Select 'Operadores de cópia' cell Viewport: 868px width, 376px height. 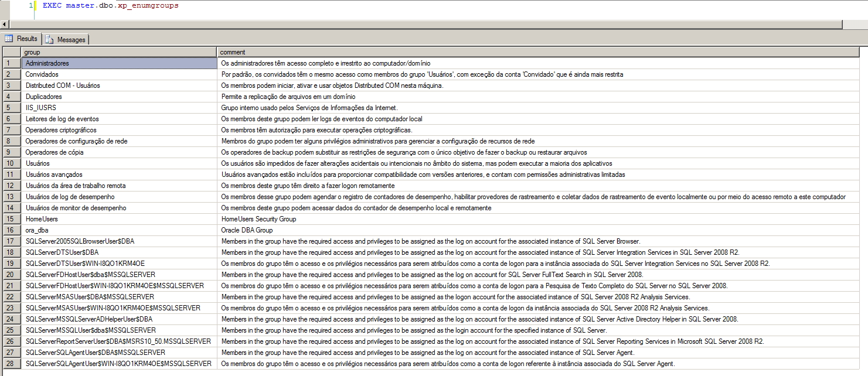[x=120, y=152]
